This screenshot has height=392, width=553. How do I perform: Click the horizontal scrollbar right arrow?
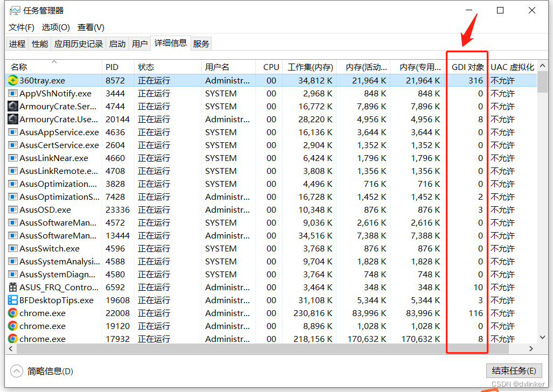tap(531, 348)
